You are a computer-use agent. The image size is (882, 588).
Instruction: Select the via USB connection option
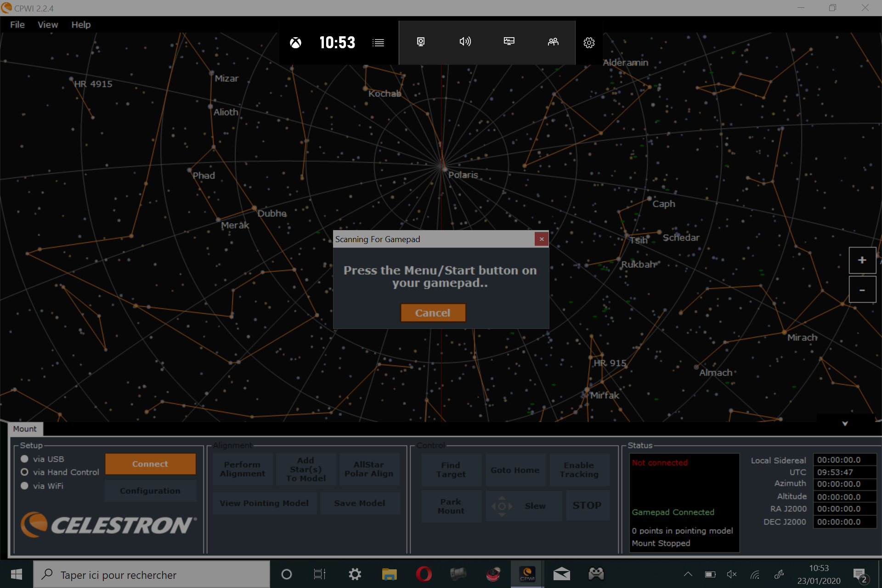[x=24, y=459]
